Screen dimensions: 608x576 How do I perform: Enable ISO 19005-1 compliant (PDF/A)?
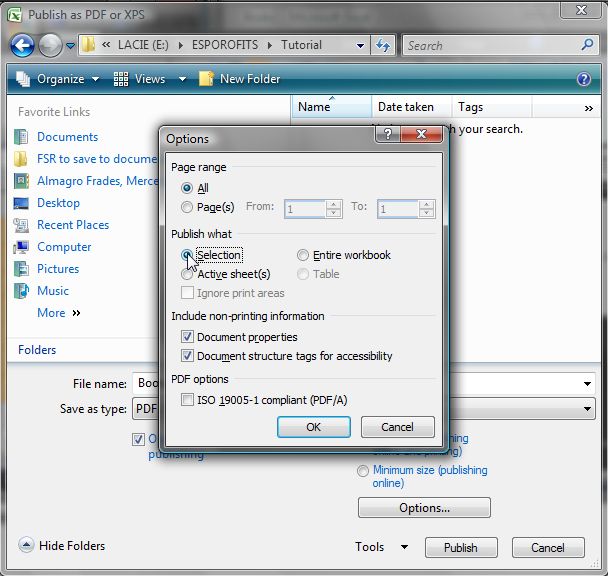tap(187, 400)
